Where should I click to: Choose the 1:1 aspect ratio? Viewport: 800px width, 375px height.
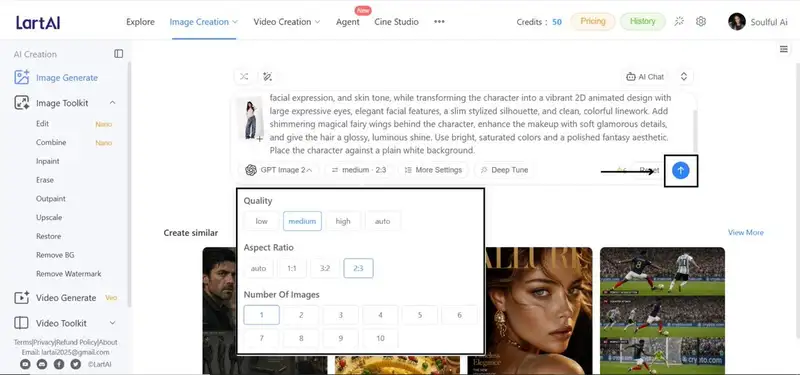point(292,268)
